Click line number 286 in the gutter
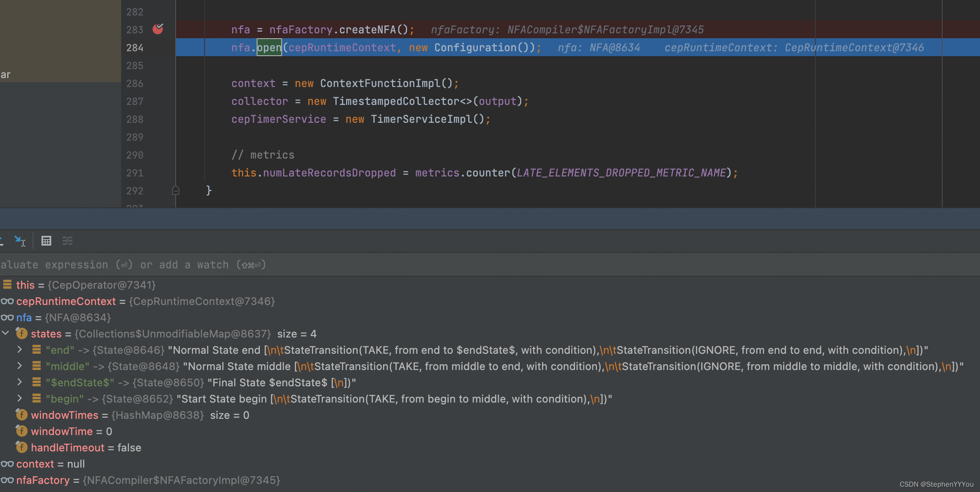This screenshot has width=980, height=492. (x=135, y=83)
